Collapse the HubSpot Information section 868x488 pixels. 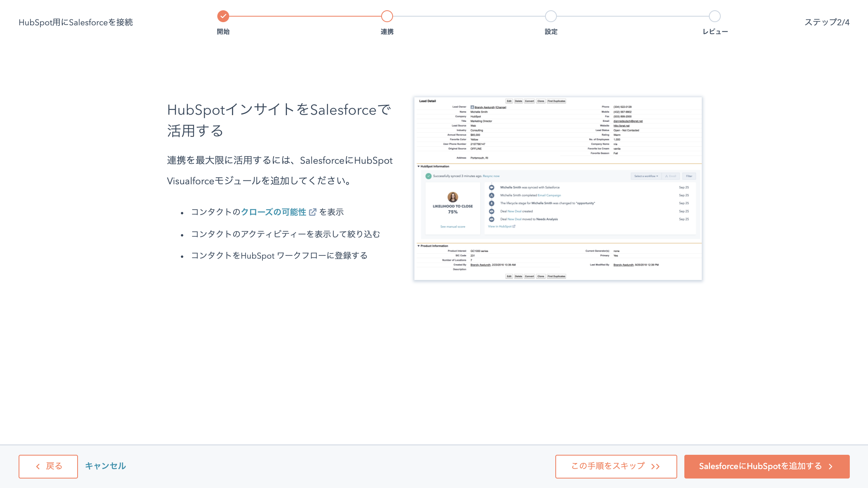point(419,166)
